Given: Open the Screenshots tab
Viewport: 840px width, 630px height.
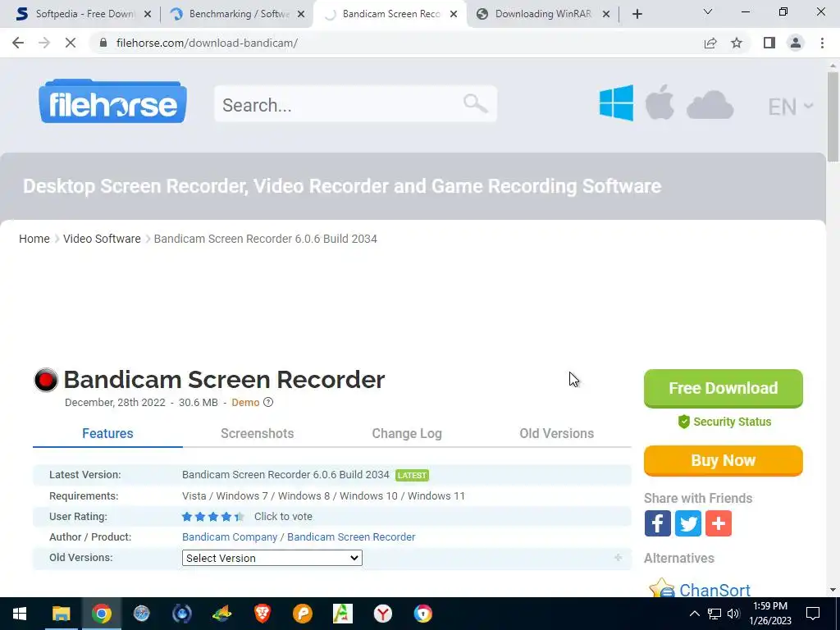Looking at the screenshot, I should pos(257,433).
